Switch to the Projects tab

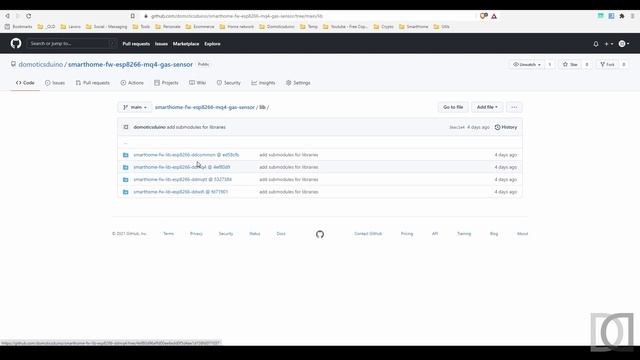pos(166,83)
